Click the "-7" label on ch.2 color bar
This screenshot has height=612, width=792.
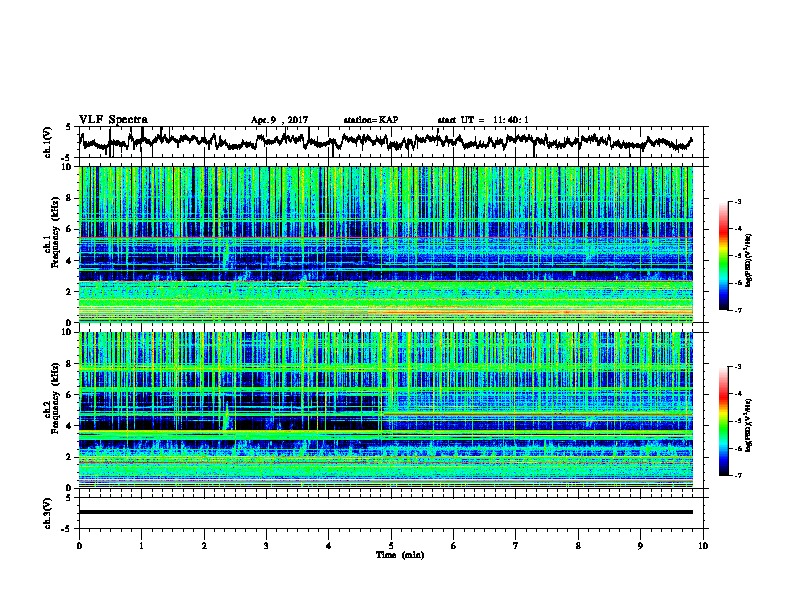(x=737, y=476)
